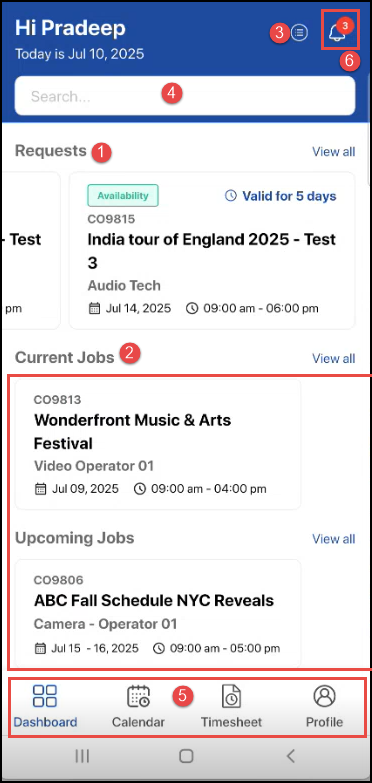Open India tour of England request card
This screenshot has height=783, width=372.
point(212,251)
